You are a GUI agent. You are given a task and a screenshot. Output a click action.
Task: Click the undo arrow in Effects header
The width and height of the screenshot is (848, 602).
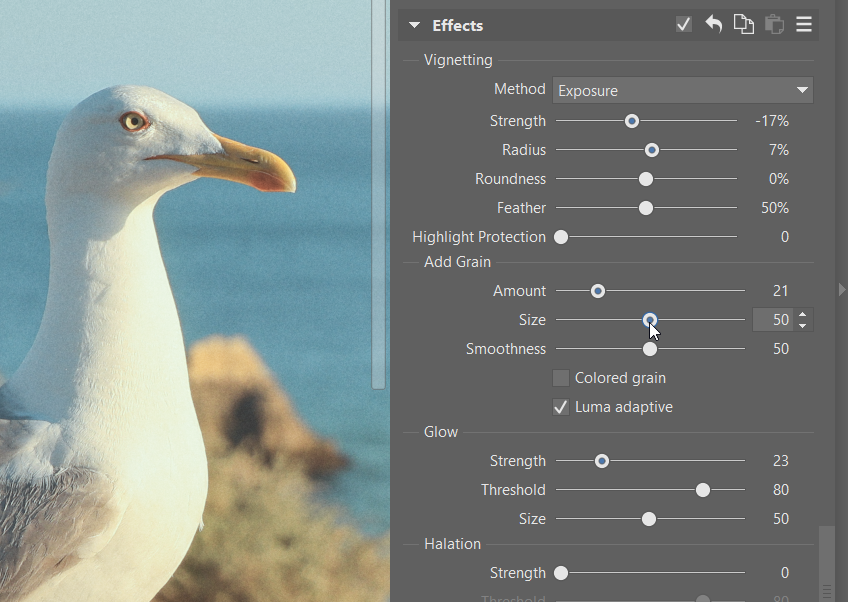click(x=714, y=25)
